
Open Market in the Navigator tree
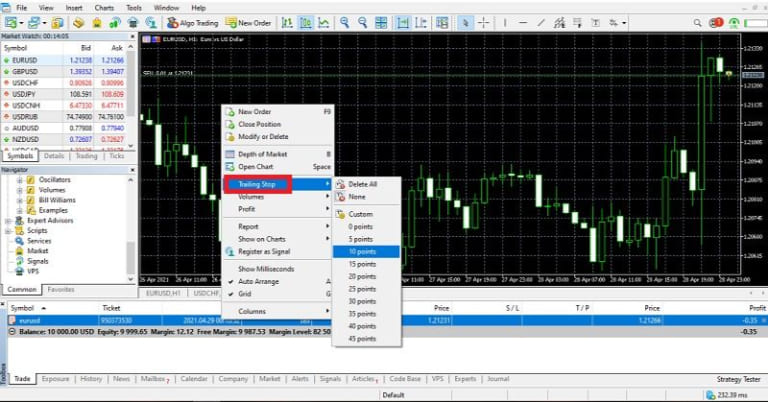37,251
